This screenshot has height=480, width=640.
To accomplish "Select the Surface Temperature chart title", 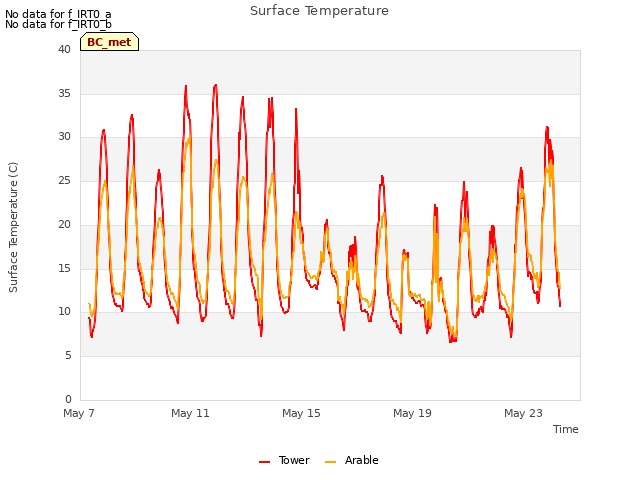I will click(319, 11).
